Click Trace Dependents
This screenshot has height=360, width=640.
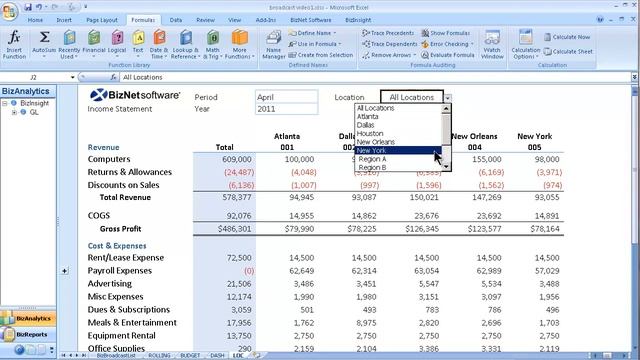389,44
